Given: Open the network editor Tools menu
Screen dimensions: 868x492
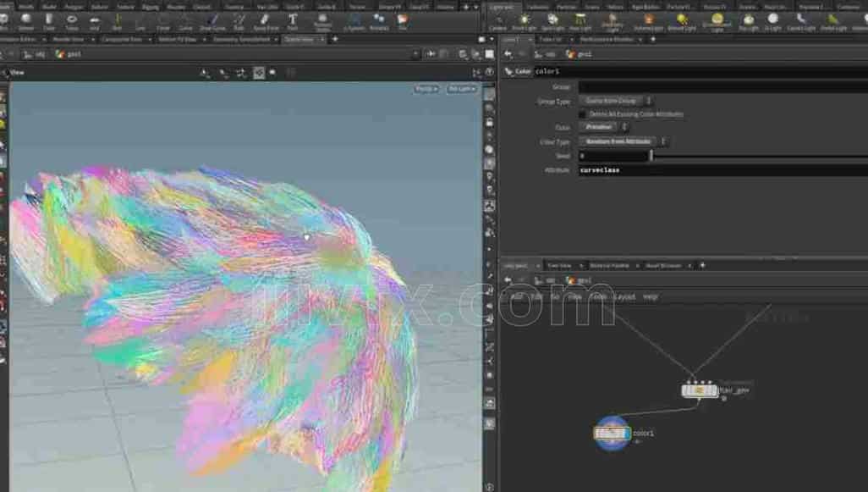Looking at the screenshot, I should tap(598, 297).
